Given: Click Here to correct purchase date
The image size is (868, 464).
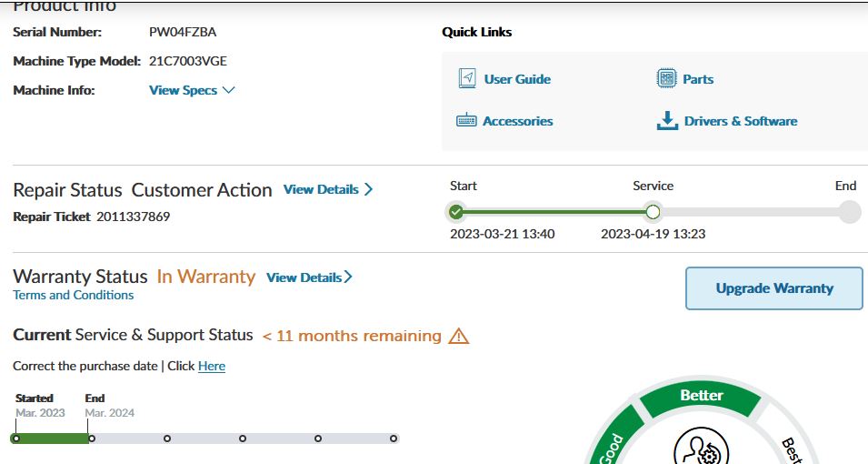Looking at the screenshot, I should click(x=212, y=366).
